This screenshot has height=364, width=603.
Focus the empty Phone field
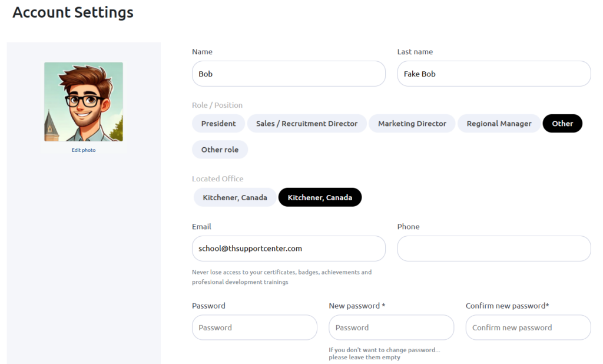click(x=494, y=249)
